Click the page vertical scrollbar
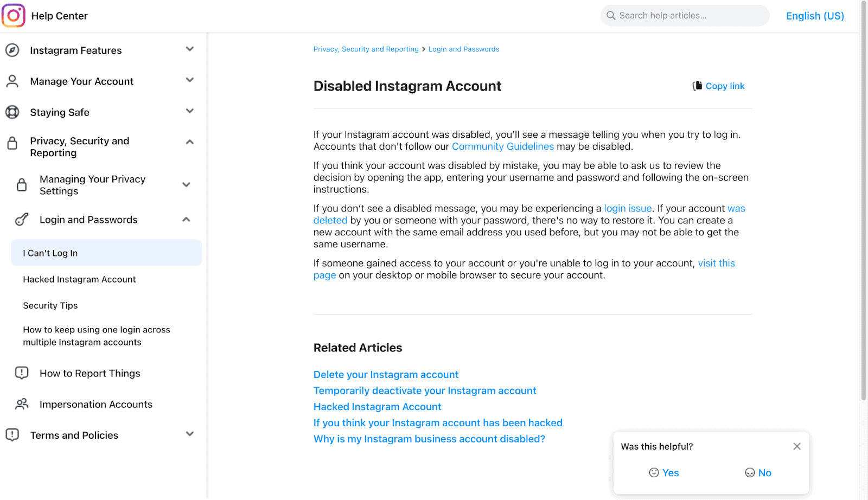The width and height of the screenshot is (868, 500). [864, 201]
